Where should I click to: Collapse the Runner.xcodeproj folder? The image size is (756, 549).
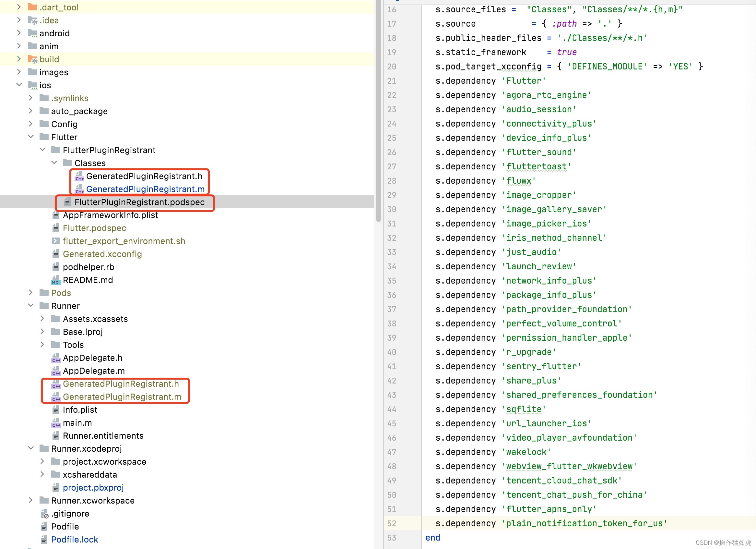click(x=31, y=448)
